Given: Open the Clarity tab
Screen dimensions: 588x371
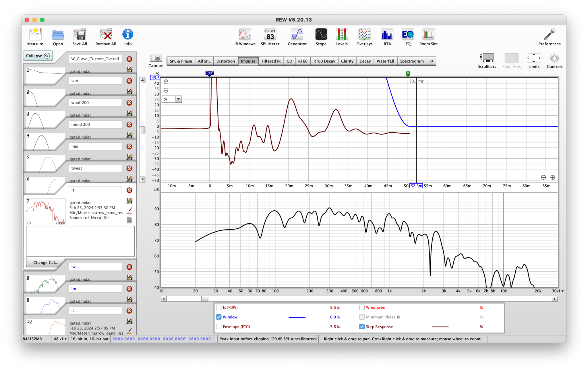Looking at the screenshot, I should point(347,61).
